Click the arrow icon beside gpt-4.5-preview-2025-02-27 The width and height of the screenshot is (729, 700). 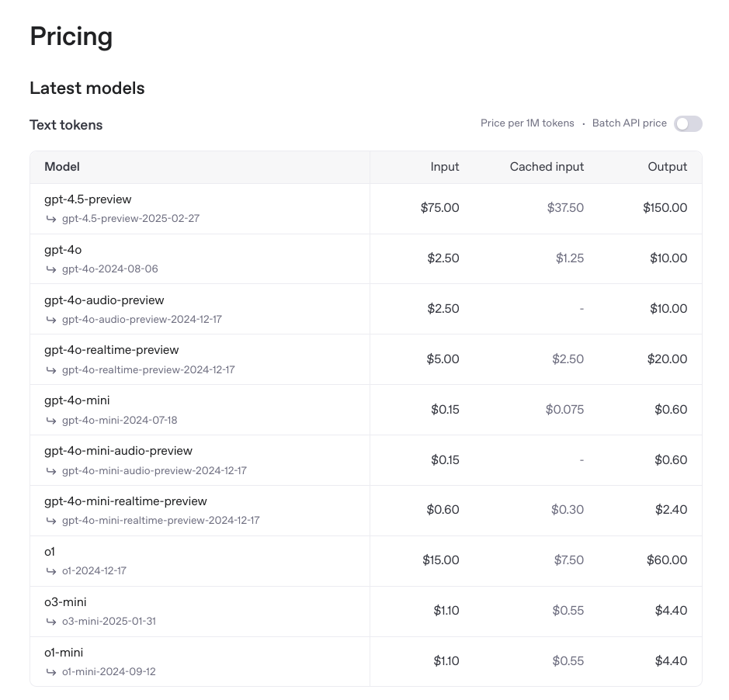(x=51, y=219)
